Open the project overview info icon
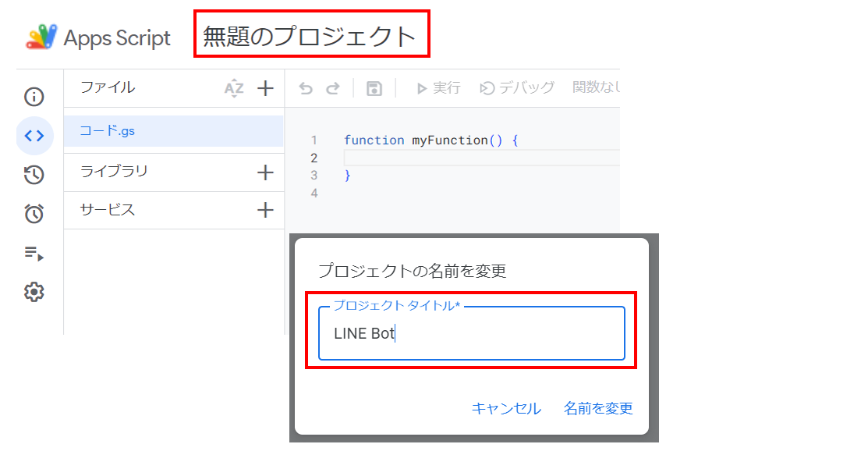The height and width of the screenshot is (469, 868). coord(34,97)
